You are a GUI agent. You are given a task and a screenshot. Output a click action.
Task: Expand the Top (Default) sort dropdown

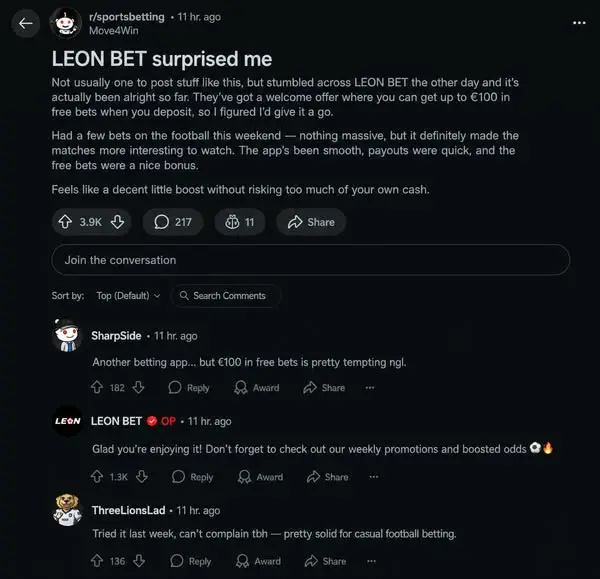128,295
